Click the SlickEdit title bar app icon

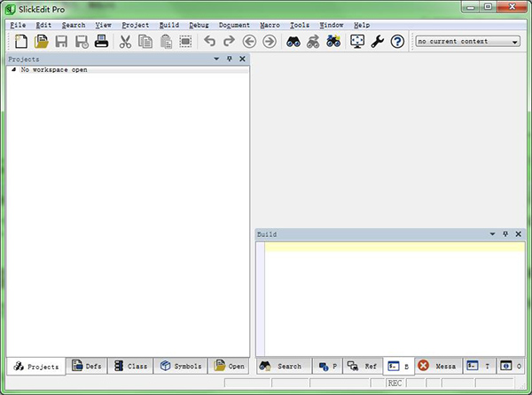(10, 9)
